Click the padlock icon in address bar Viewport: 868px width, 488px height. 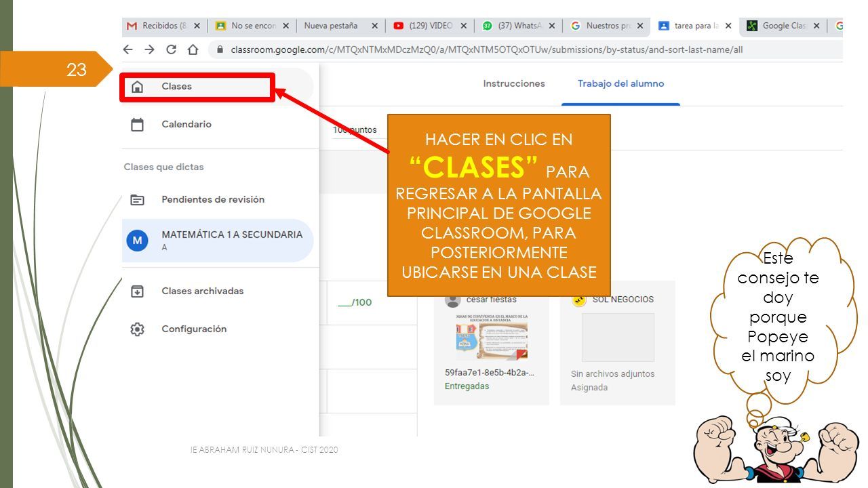coord(220,50)
